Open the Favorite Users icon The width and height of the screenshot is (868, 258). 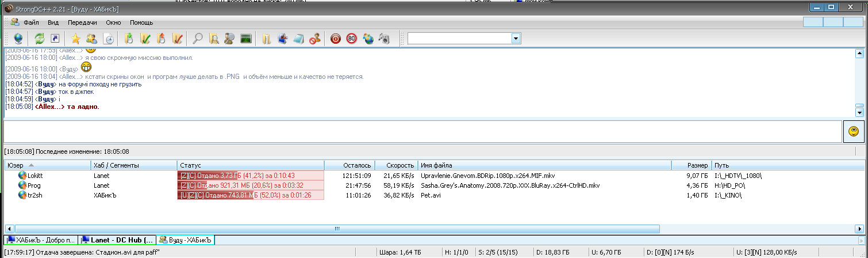[x=91, y=39]
